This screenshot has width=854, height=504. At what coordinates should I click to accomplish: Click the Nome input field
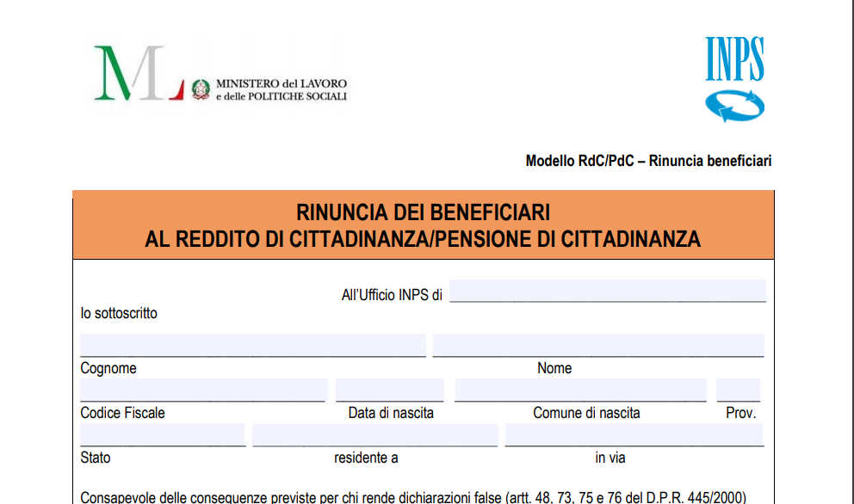pos(598,346)
